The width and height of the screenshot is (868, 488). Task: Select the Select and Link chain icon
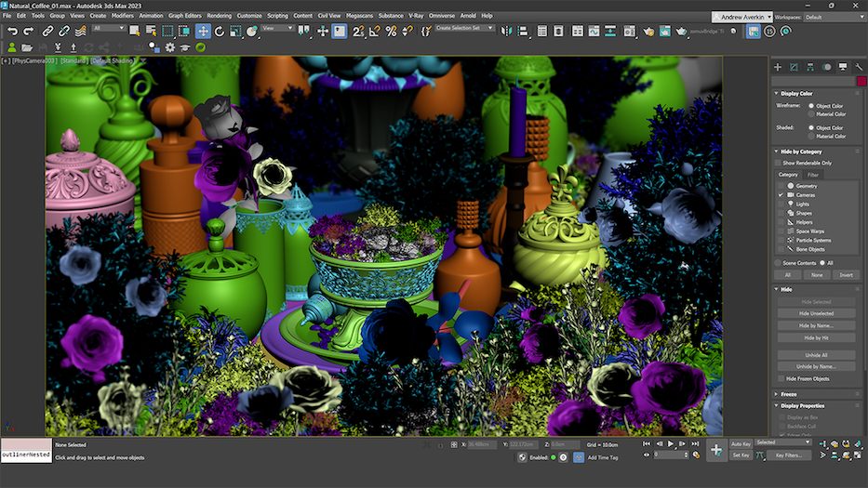[49, 31]
